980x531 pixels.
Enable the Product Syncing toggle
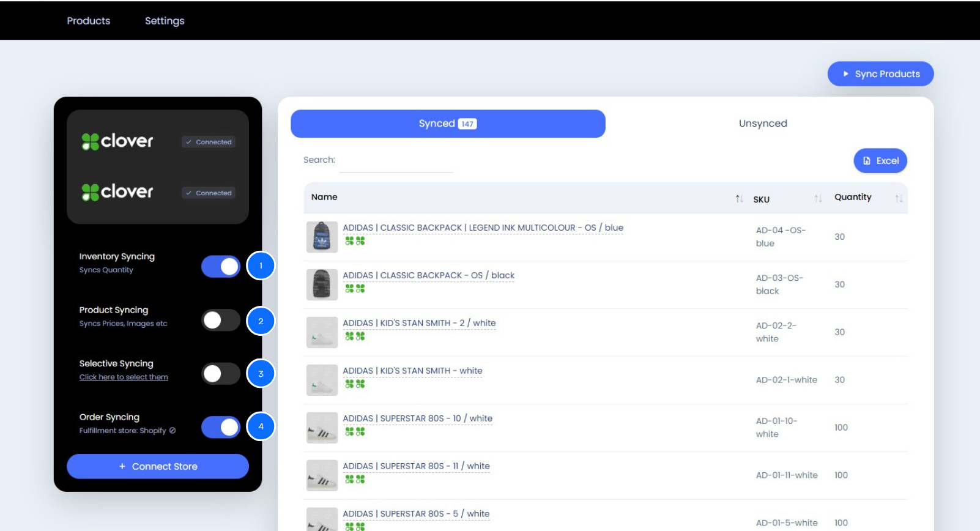[221, 320]
